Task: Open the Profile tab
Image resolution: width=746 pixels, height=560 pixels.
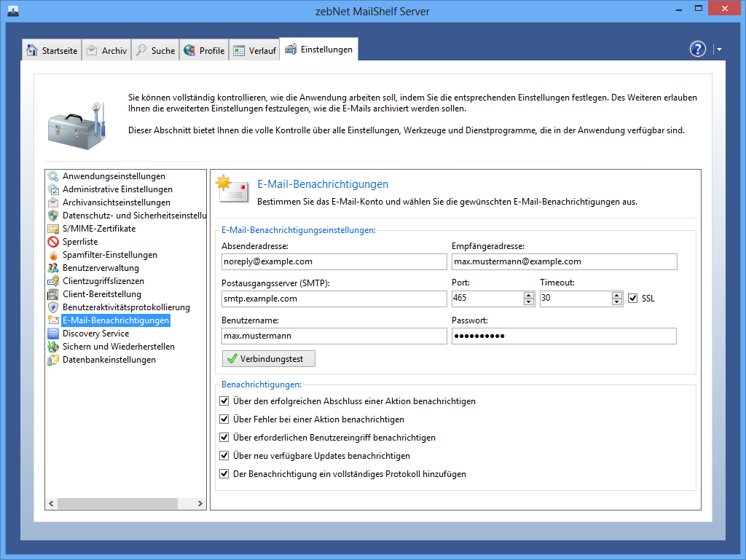Action: [204, 50]
